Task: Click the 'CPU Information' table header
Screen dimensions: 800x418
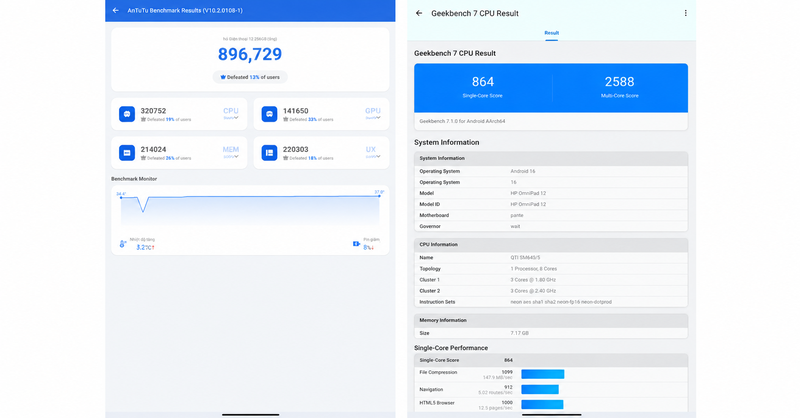Action: [551, 244]
